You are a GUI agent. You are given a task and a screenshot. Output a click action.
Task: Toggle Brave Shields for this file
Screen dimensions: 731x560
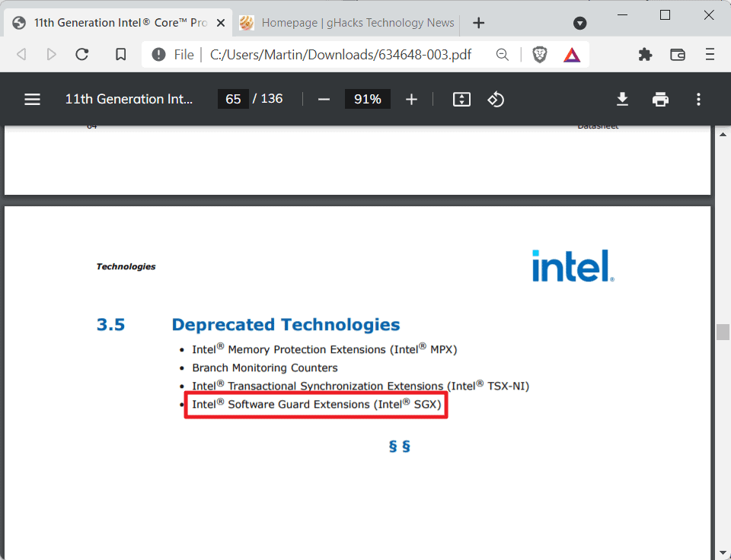(x=539, y=54)
